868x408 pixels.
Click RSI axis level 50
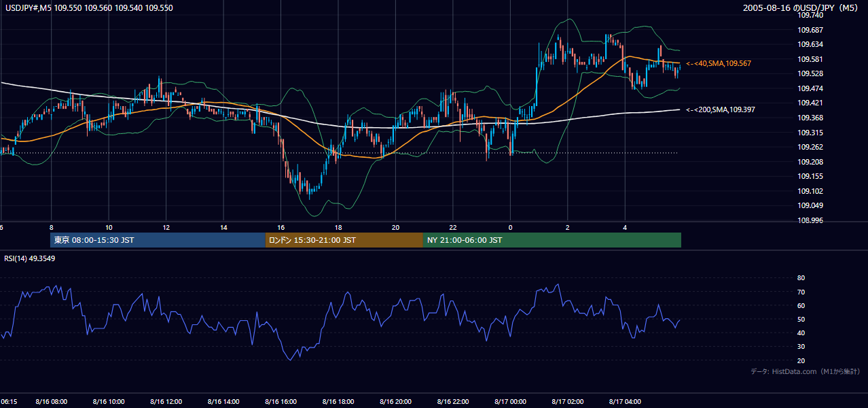point(801,319)
